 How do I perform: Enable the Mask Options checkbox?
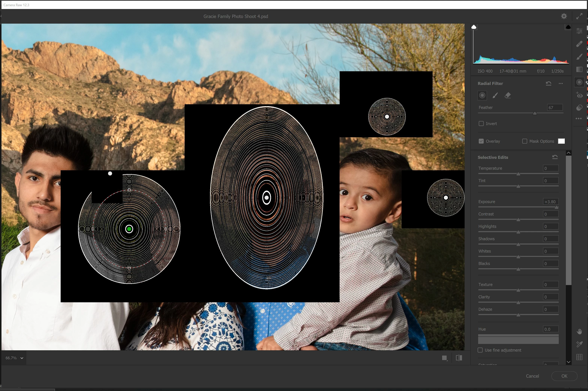(x=525, y=141)
